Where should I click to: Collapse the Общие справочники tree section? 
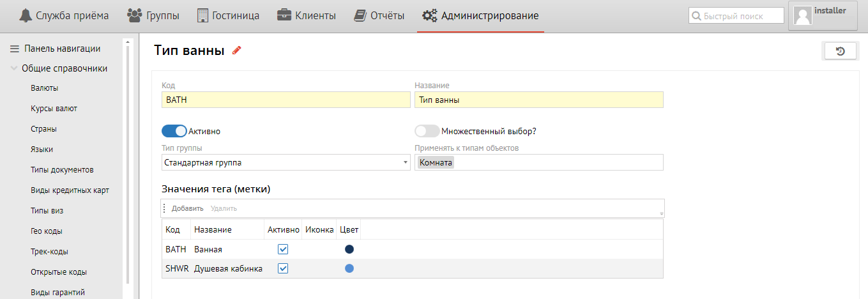[x=14, y=68]
